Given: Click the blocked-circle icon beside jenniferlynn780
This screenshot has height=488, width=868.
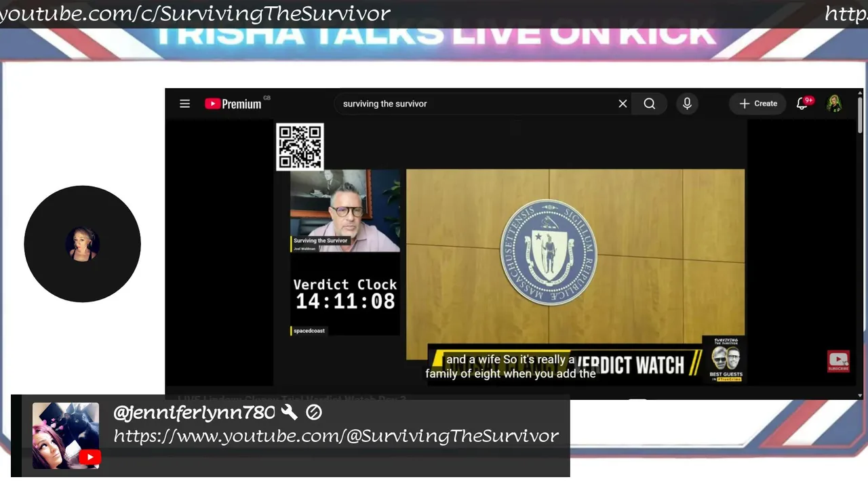Looking at the screenshot, I should (x=313, y=412).
